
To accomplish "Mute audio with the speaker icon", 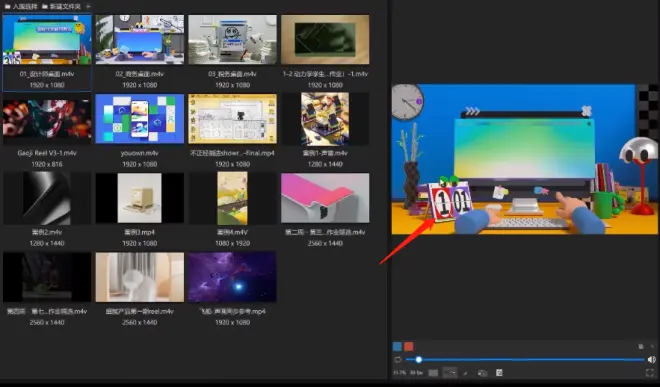I will (652, 360).
